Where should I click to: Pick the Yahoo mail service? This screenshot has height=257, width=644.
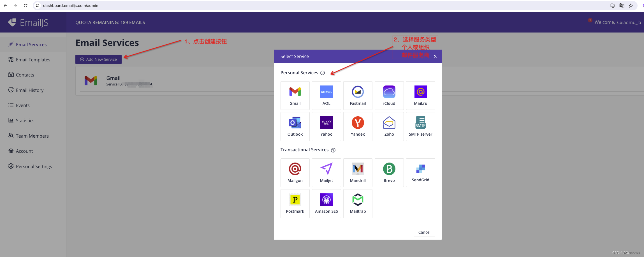tap(326, 126)
